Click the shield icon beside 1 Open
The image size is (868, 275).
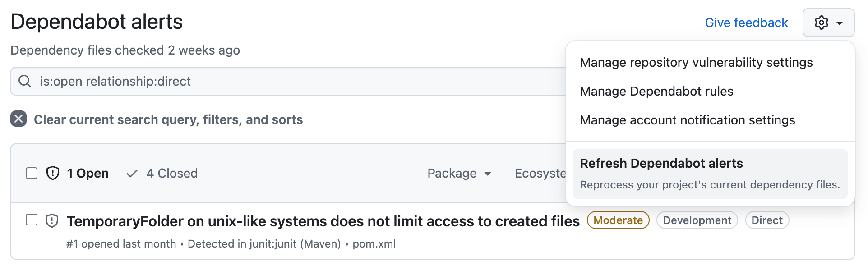pyautogui.click(x=53, y=173)
